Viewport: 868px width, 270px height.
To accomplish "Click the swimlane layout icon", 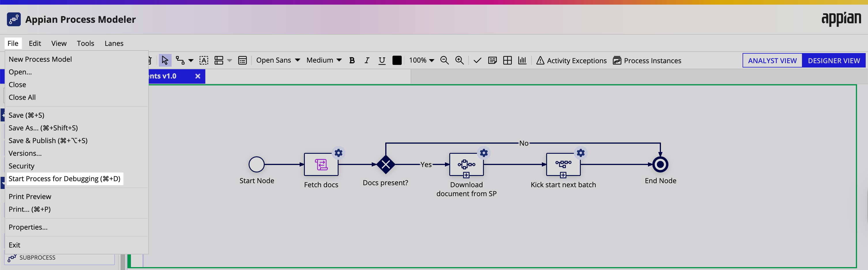I will tap(219, 60).
